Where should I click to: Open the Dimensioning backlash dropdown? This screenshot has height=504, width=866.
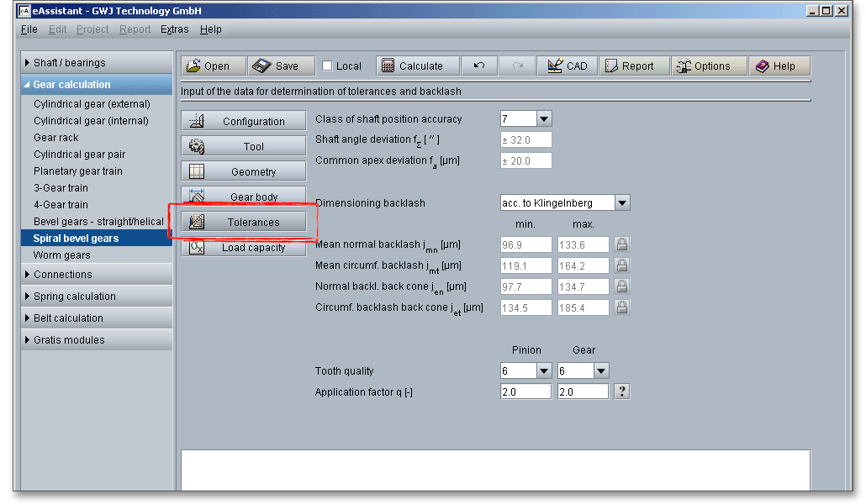click(621, 202)
